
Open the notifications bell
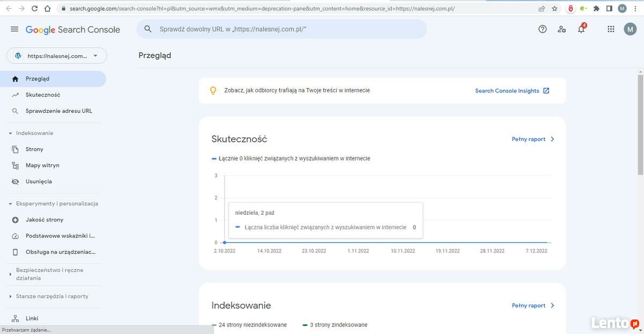[581, 29]
